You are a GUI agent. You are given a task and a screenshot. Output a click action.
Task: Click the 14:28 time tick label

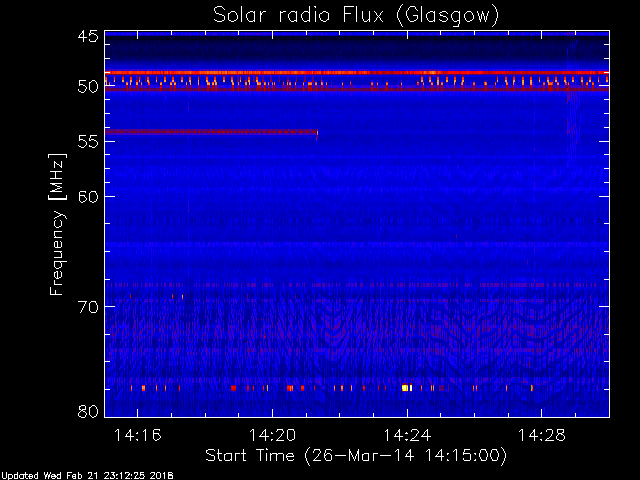[x=542, y=435]
